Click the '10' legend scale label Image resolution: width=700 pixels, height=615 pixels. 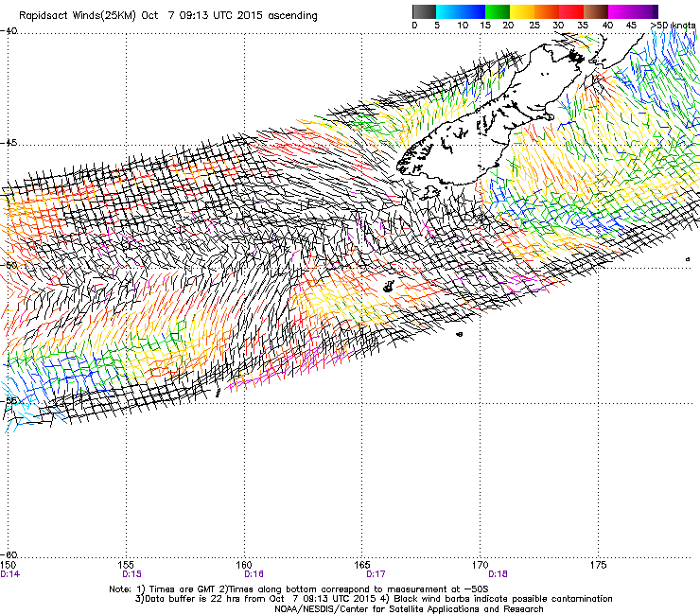click(463, 26)
